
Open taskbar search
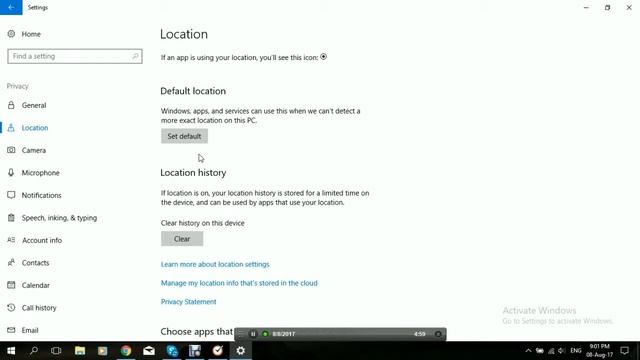pyautogui.click(x=34, y=351)
